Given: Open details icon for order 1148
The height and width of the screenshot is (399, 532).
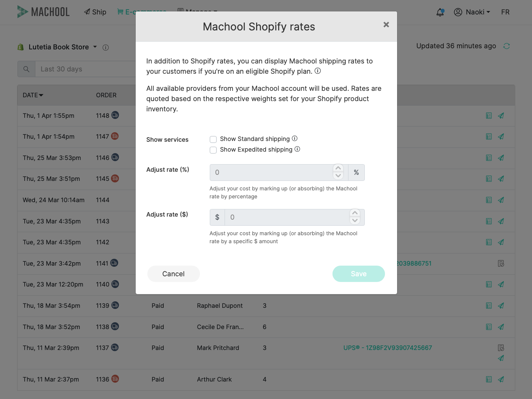Looking at the screenshot, I should pos(489,116).
